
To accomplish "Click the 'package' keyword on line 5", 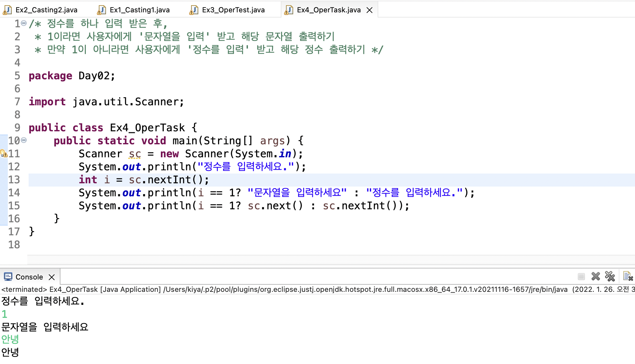I will click(x=50, y=76).
